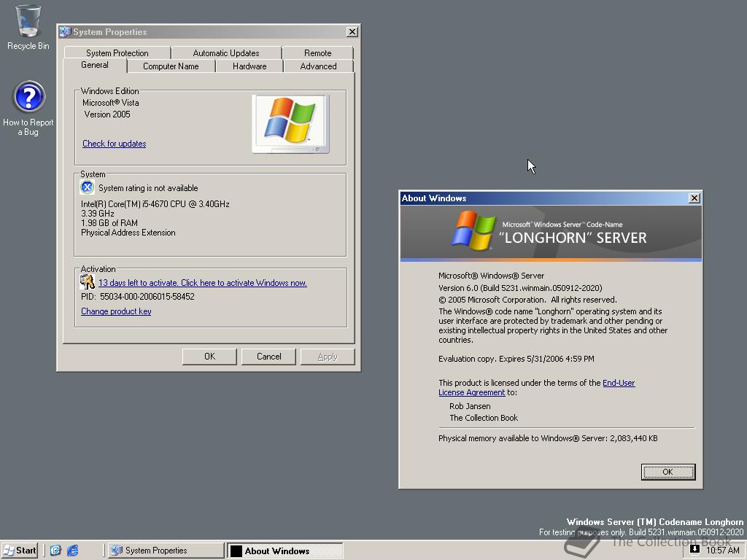This screenshot has width=747, height=560.
Task: Select System Properties taskbar button
Action: tap(166, 551)
